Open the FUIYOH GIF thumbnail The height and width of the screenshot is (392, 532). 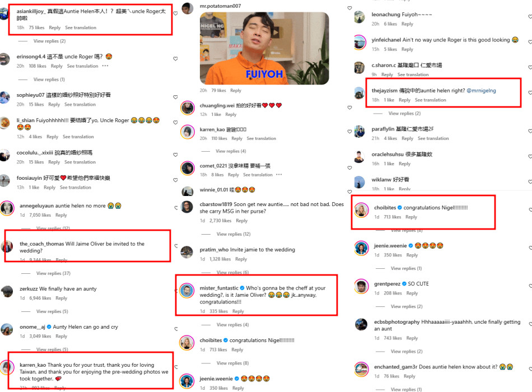[264, 49]
